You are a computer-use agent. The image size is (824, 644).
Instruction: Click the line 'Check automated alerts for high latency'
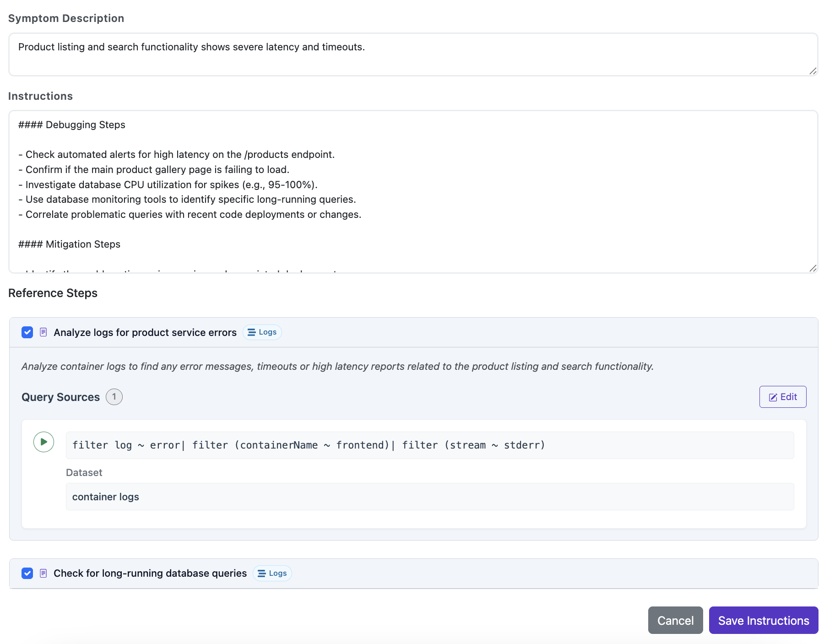coord(177,155)
